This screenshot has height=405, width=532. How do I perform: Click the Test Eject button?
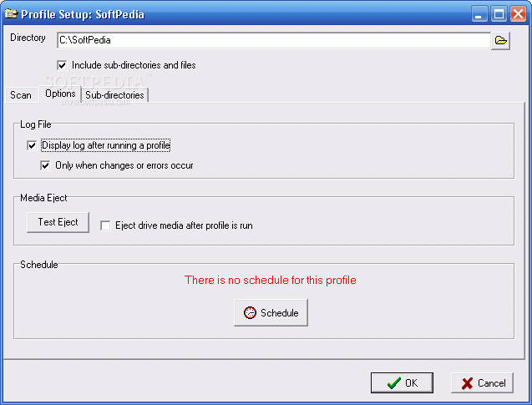58,222
